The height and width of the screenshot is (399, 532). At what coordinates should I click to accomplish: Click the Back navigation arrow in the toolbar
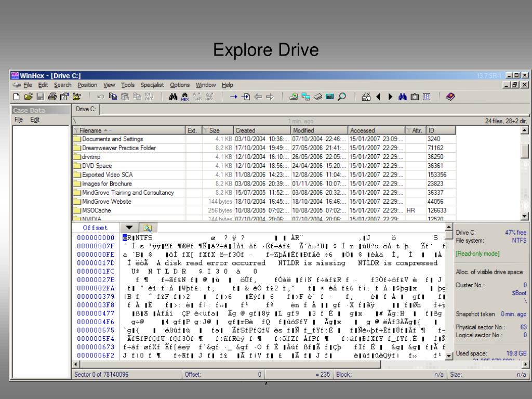(x=258, y=97)
